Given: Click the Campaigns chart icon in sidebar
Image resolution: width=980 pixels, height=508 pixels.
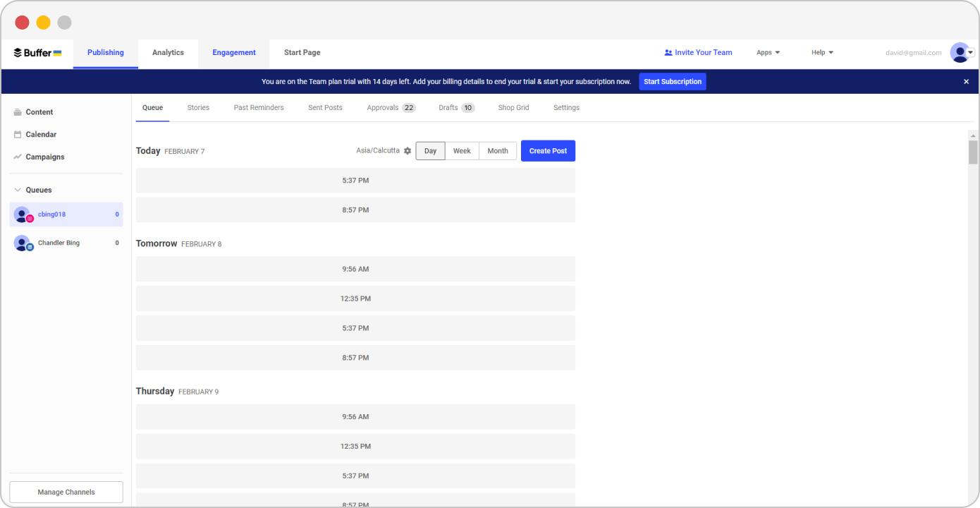Looking at the screenshot, I should click(x=18, y=157).
